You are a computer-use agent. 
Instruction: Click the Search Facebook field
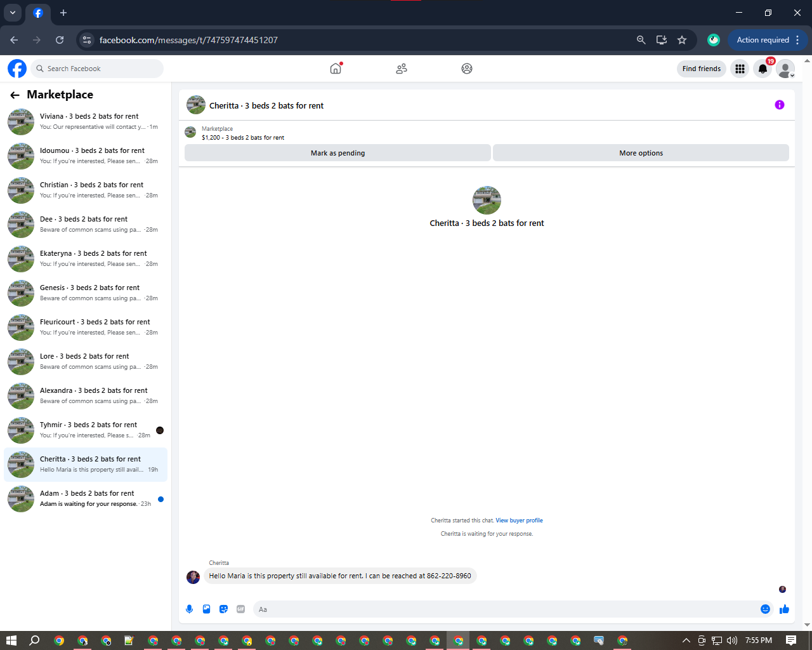coord(97,69)
